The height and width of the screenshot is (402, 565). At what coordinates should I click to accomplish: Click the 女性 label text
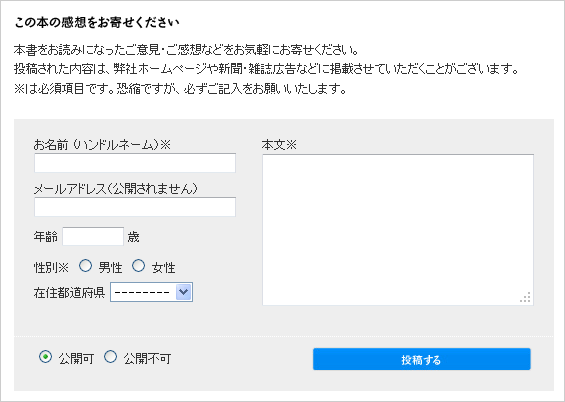(x=163, y=268)
